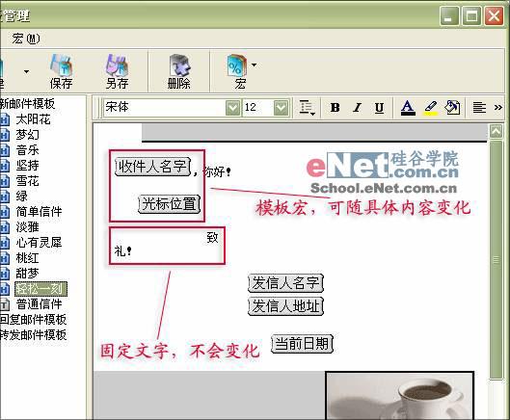The width and height of the screenshot is (510, 420).
Task: Select the 太阳花 template
Action: click(x=33, y=119)
